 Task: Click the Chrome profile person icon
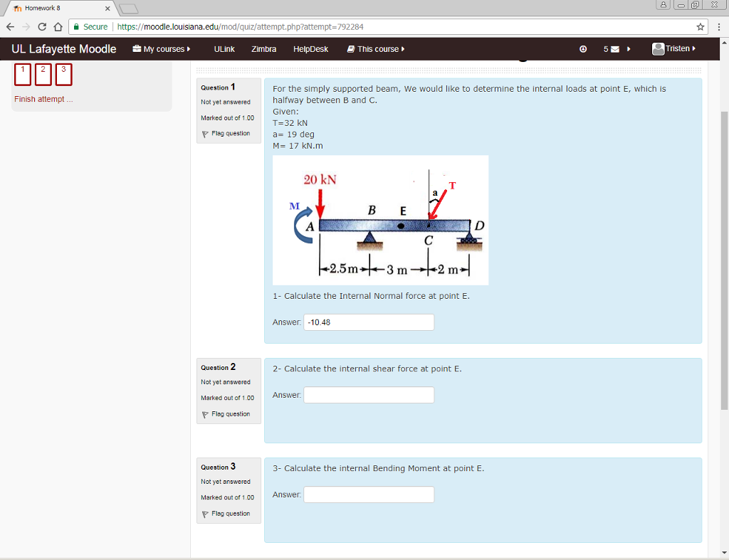663,5
